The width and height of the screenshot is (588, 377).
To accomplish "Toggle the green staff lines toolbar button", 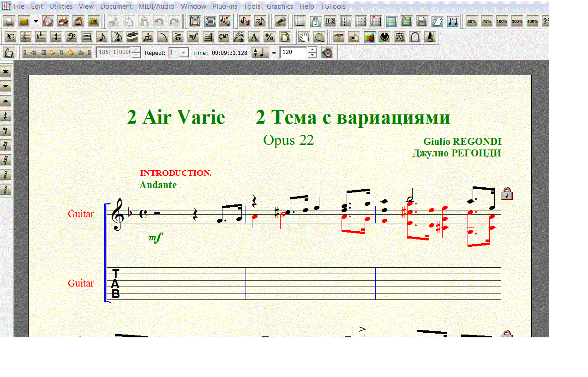I will click(x=391, y=21).
